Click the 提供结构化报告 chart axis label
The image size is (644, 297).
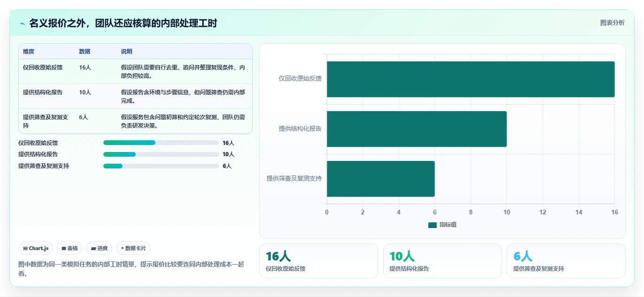[300, 128]
